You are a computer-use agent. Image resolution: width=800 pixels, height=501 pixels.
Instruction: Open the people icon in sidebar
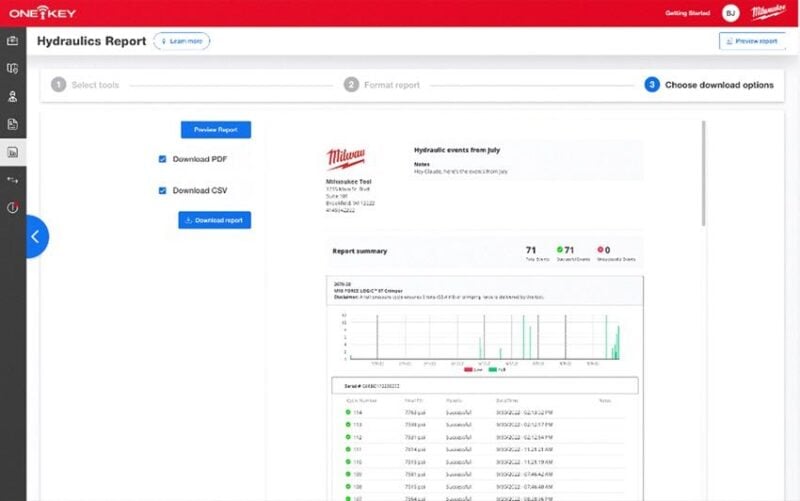click(13, 97)
